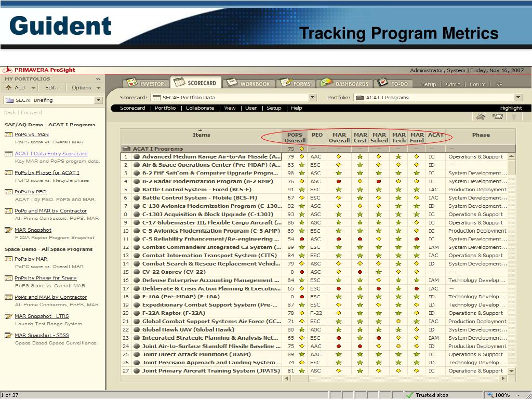The width and height of the screenshot is (532, 399).
Task: Click ACAT I Data Entry Scorecard icon
Action: point(8,154)
